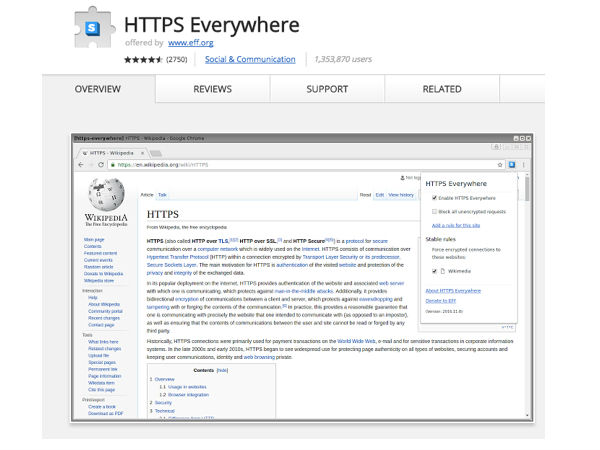Viewport: 600px width, 450px height.
Task: Toggle the Wikimedia stable rule checkbox
Action: coord(434,271)
